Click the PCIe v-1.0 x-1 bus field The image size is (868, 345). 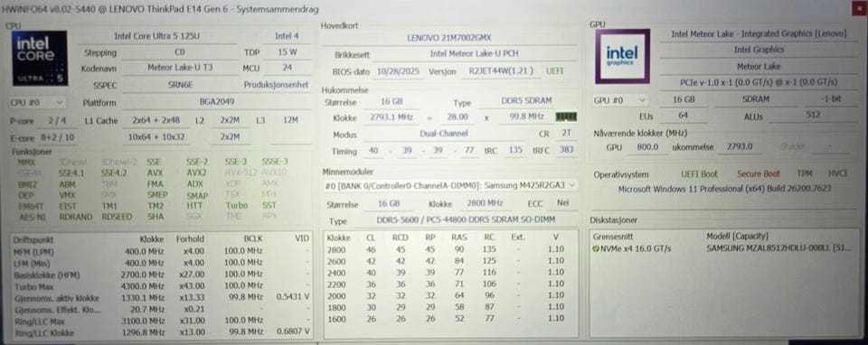[x=759, y=82]
